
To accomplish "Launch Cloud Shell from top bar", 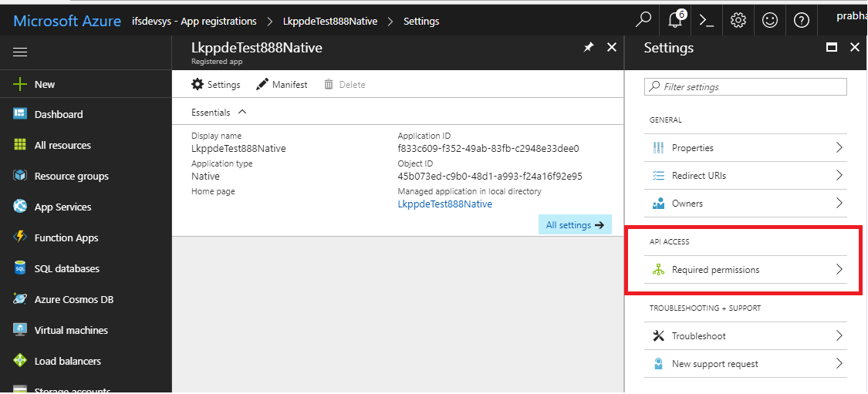I will click(706, 20).
